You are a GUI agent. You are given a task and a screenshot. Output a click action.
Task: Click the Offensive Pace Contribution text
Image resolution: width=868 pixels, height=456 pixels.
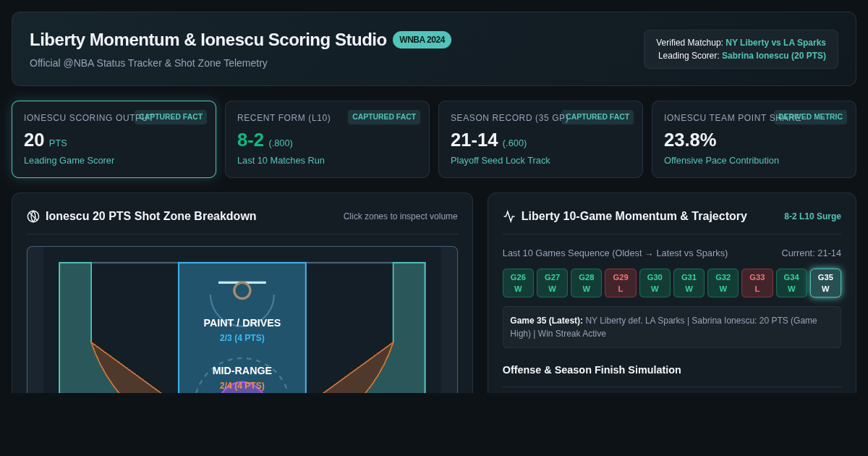click(721, 161)
